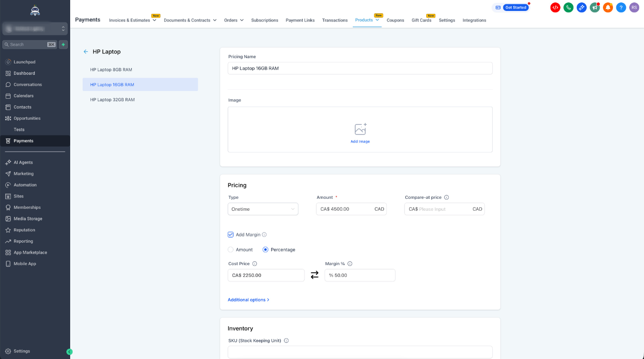Open Reporting trend icon

(x=8, y=241)
